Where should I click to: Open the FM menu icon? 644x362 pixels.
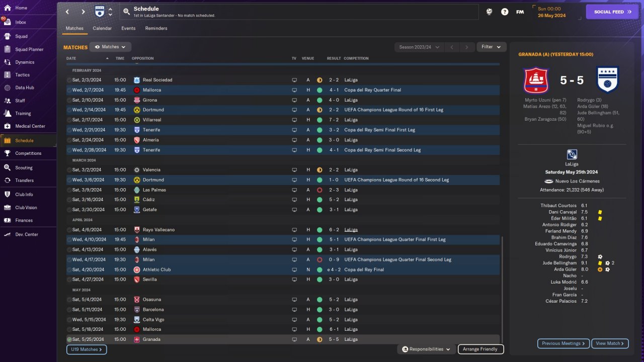[520, 12]
